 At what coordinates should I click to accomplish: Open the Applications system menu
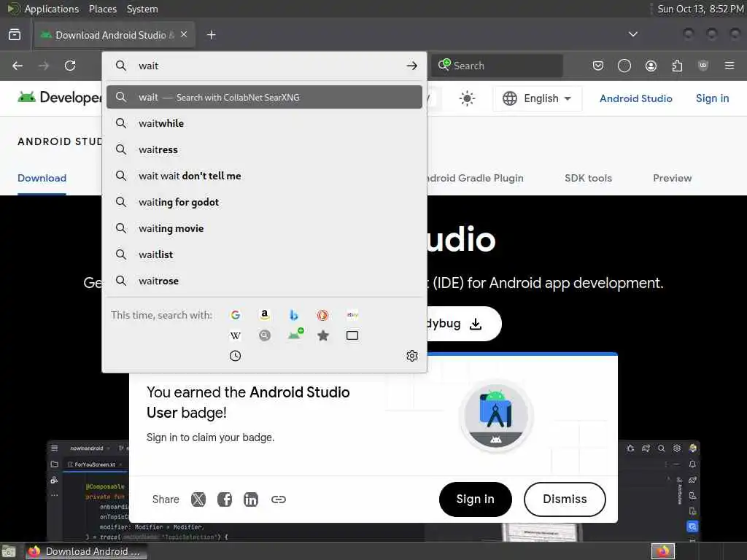52,9
